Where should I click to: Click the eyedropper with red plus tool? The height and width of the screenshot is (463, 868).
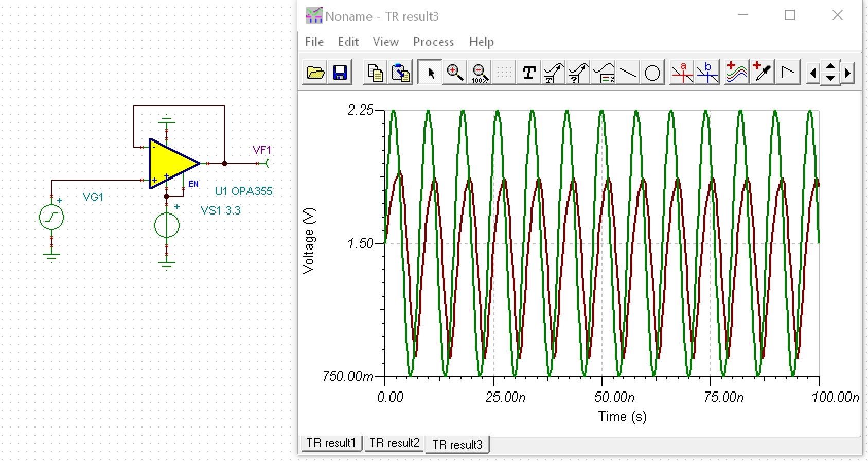(762, 73)
